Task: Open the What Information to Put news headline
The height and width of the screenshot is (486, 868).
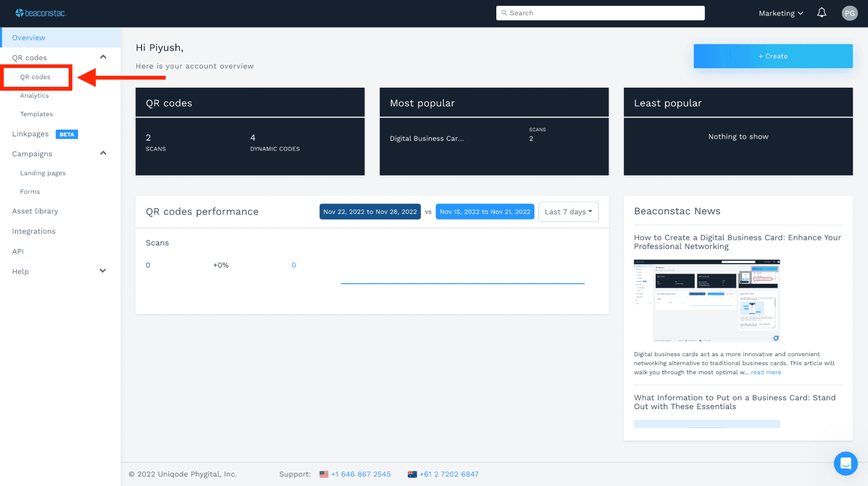Action: [x=735, y=402]
